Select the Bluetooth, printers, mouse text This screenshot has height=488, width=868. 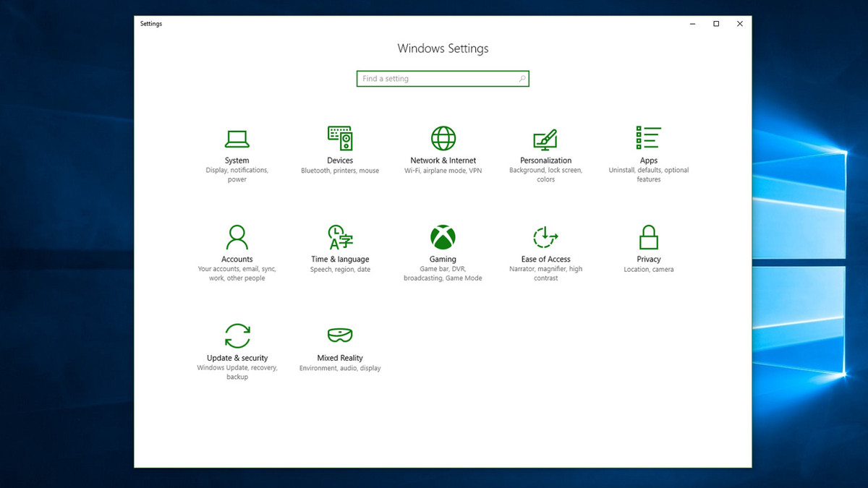[x=339, y=170]
